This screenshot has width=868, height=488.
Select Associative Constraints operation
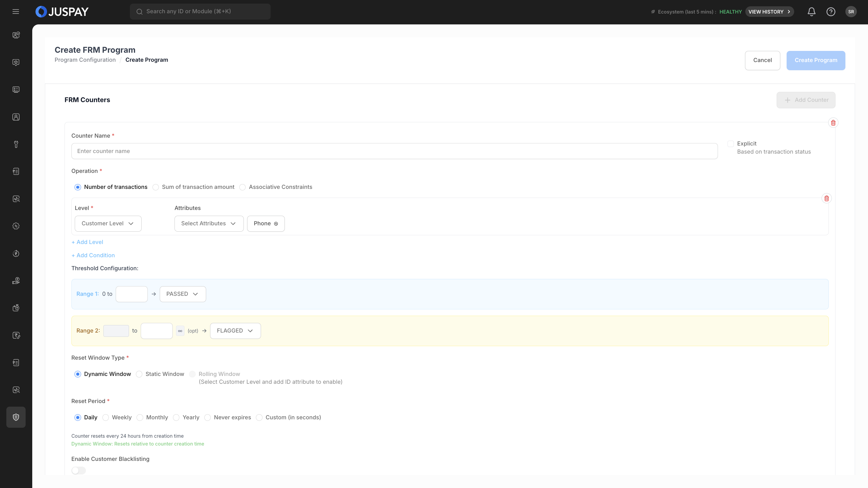click(243, 187)
